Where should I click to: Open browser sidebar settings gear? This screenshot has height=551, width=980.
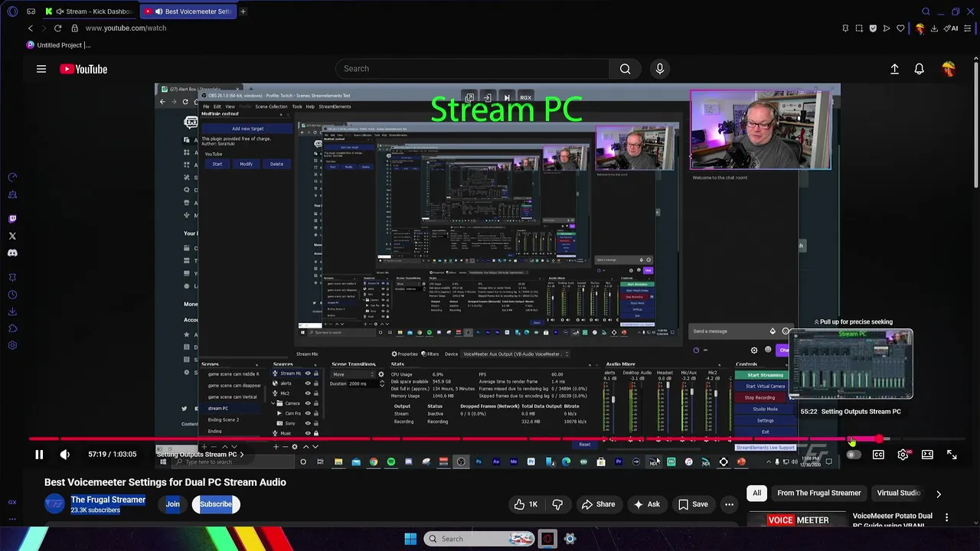pyautogui.click(x=12, y=345)
